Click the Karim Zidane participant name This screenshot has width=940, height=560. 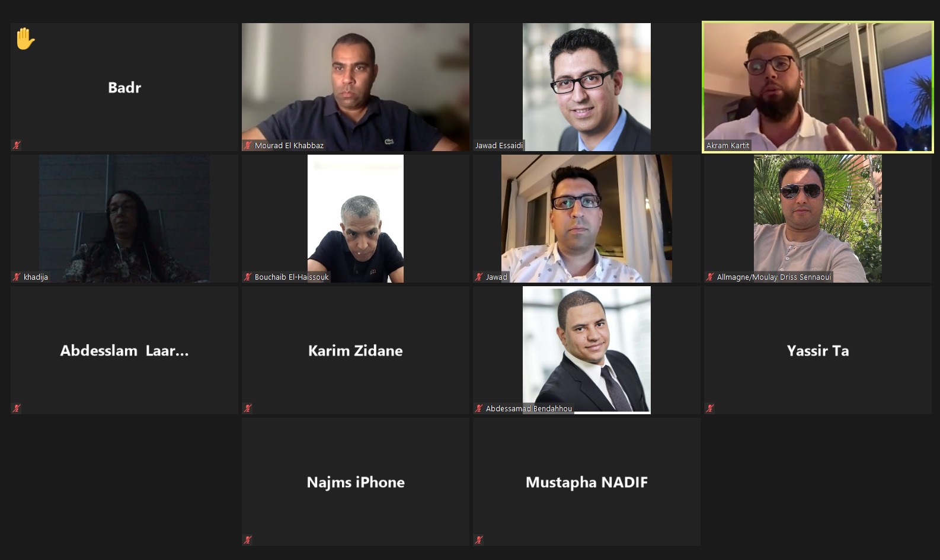tap(356, 351)
